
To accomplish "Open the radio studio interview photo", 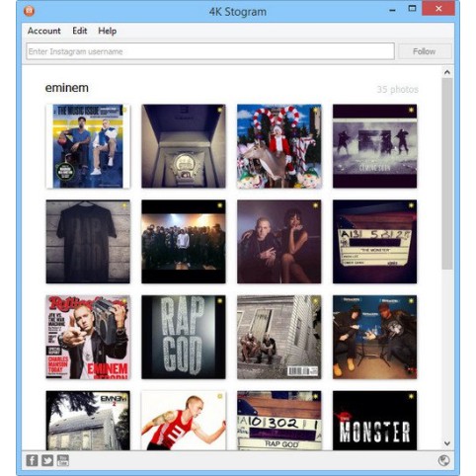I will pyautogui.click(x=374, y=337).
